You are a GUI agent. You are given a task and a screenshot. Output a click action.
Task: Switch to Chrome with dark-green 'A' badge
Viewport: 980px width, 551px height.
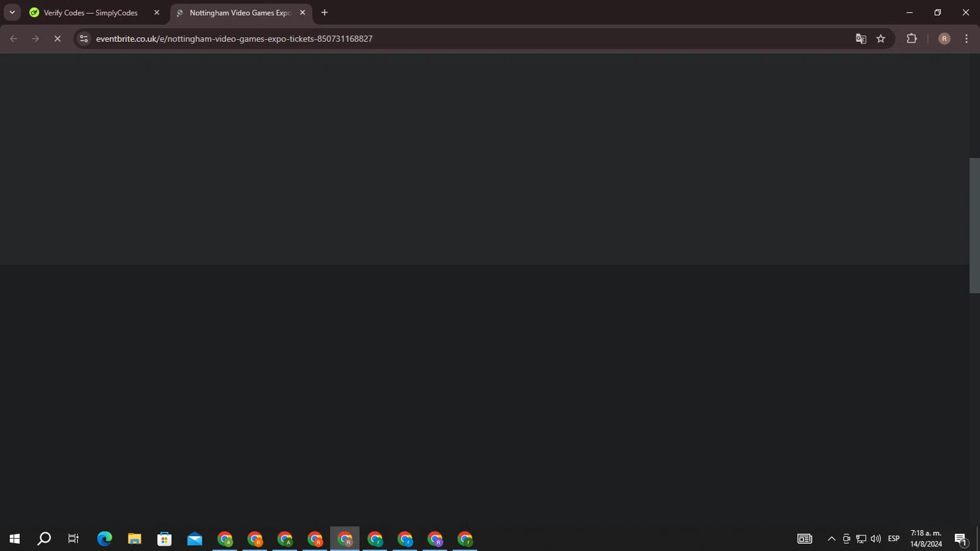tap(285, 539)
